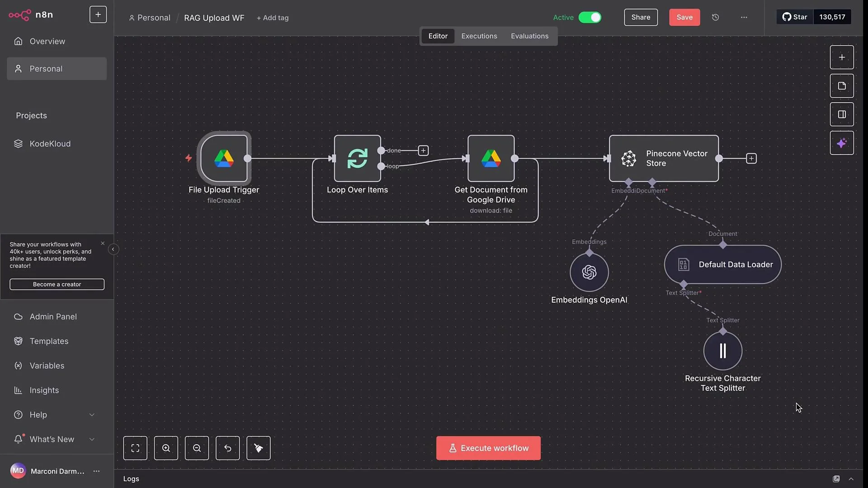Save the workflow
This screenshot has height=488, width=868.
click(684, 17)
